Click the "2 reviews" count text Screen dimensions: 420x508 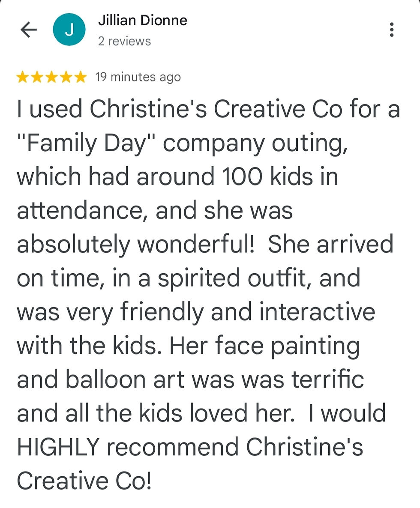click(x=124, y=41)
